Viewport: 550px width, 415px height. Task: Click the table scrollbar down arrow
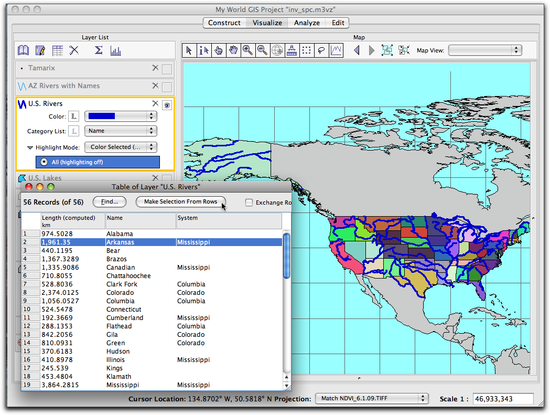[x=287, y=386]
